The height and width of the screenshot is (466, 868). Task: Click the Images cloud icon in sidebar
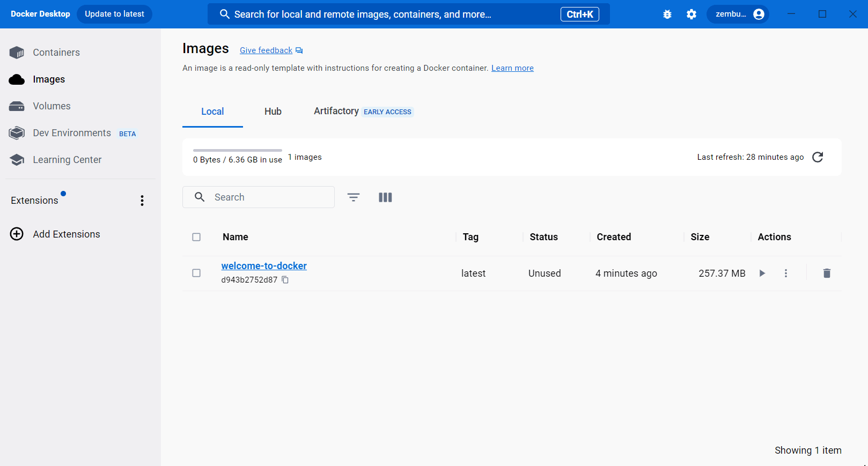(x=17, y=79)
